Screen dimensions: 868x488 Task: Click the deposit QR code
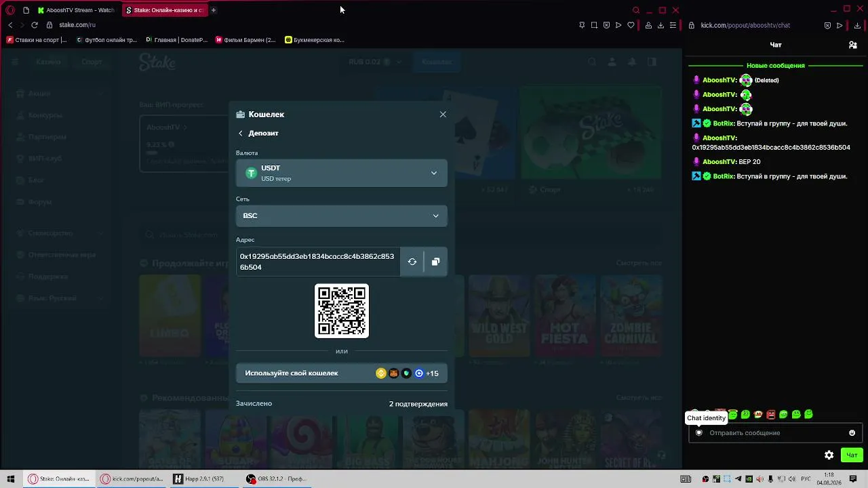tap(342, 311)
